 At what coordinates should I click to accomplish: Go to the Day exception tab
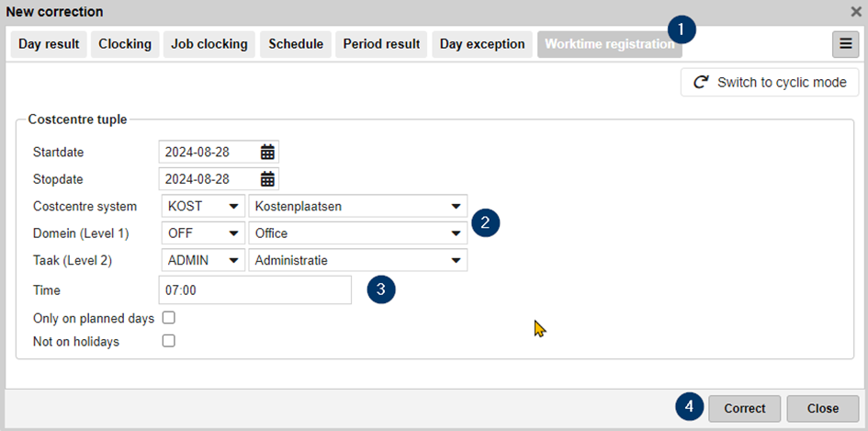482,44
